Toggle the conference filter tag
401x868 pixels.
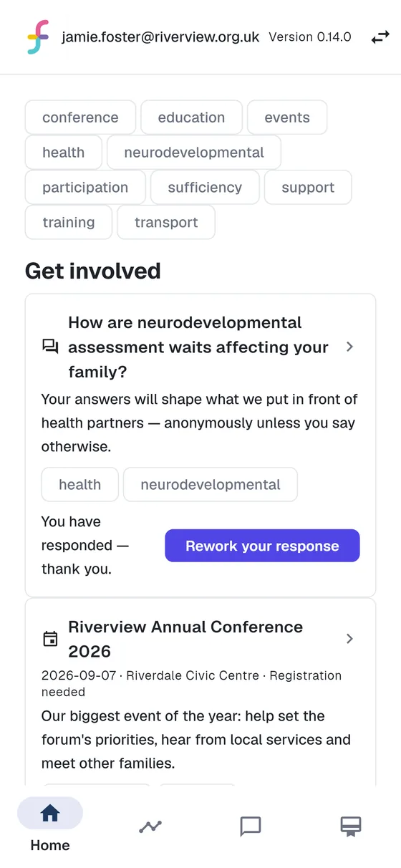click(80, 117)
